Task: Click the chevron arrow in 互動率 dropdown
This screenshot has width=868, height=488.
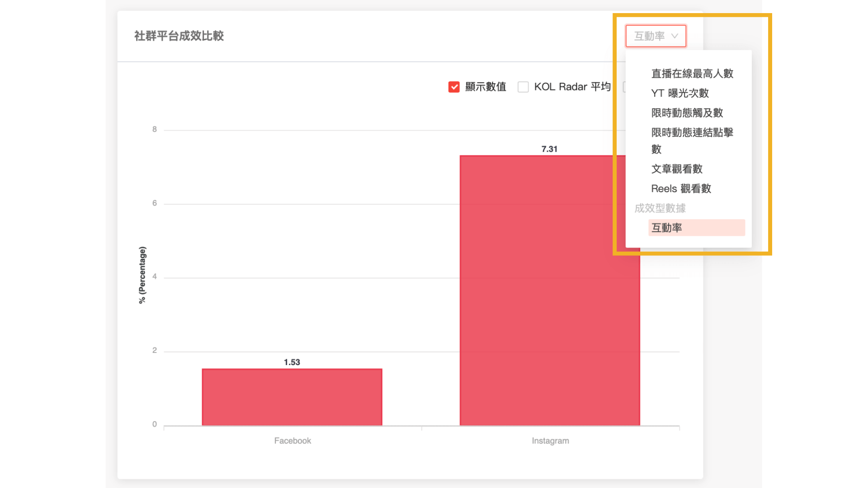Action: [675, 36]
